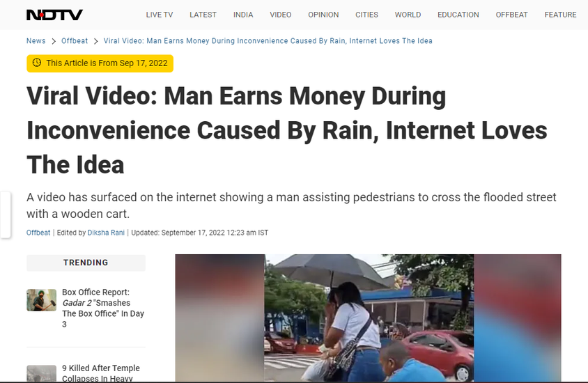Viewport: 588px width, 383px height.
Task: Open the INDIA section
Action: coord(243,15)
